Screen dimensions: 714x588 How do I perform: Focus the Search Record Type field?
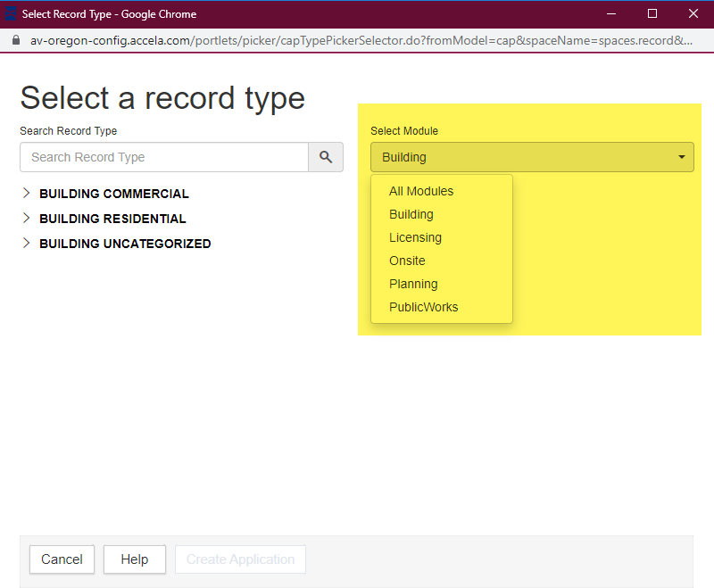164,157
